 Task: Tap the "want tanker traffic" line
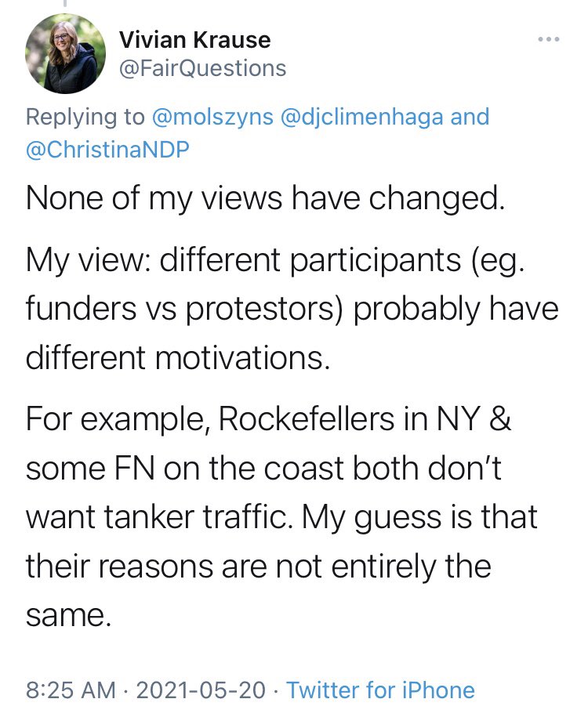(x=281, y=517)
